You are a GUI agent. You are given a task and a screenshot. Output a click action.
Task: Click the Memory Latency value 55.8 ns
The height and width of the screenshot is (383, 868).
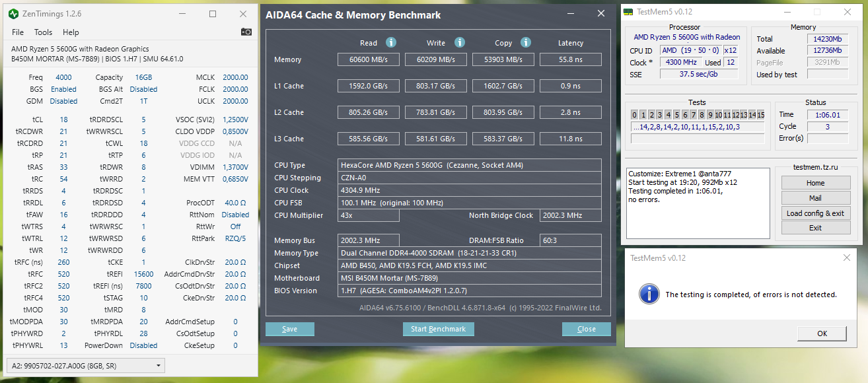(x=571, y=59)
